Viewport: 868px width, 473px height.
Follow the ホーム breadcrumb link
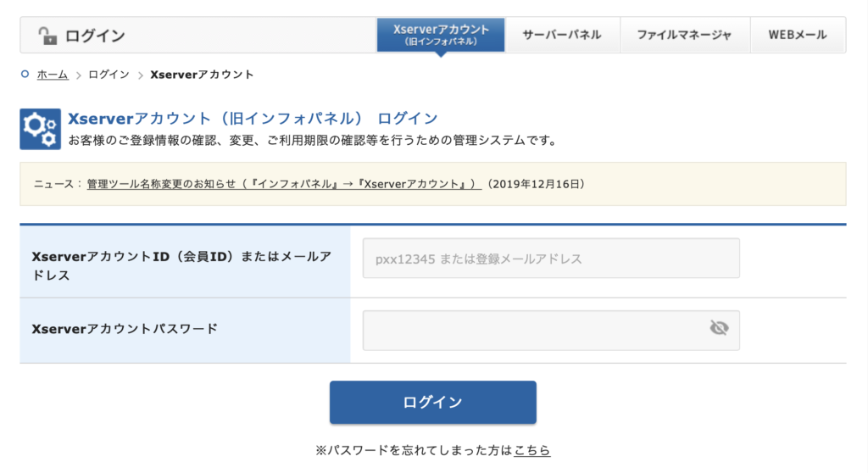tap(53, 75)
